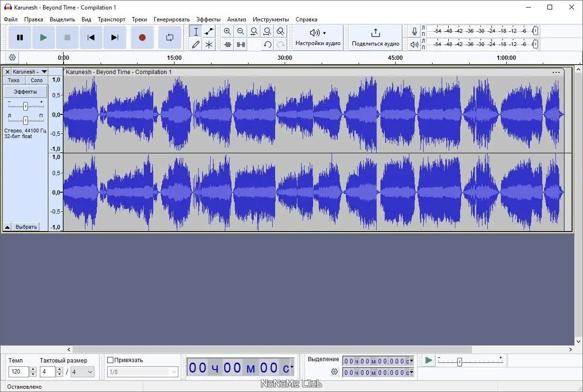Silence the selected audio

tap(241, 45)
